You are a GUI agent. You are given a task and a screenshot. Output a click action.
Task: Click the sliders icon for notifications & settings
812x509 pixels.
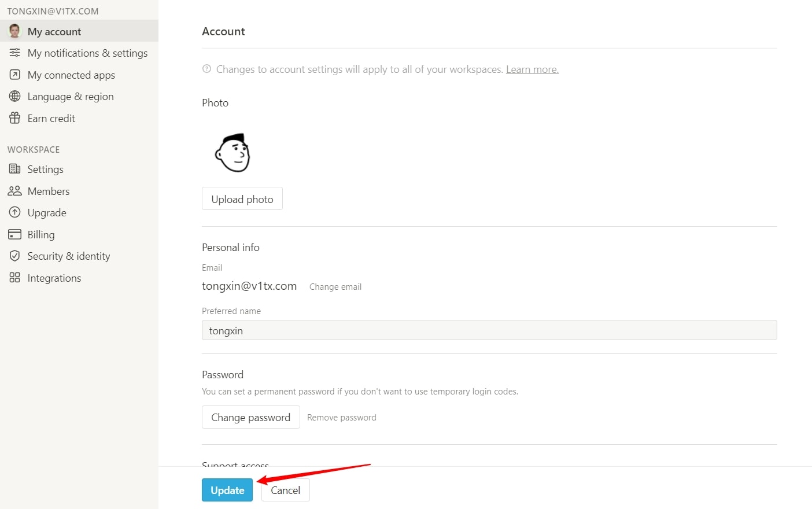tap(14, 53)
